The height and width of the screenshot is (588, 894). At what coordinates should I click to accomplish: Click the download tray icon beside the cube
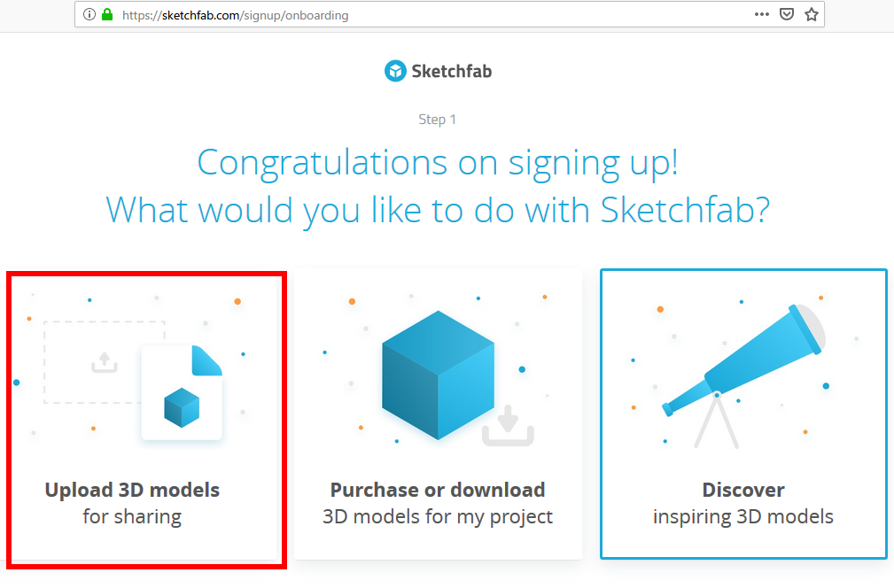(x=508, y=426)
